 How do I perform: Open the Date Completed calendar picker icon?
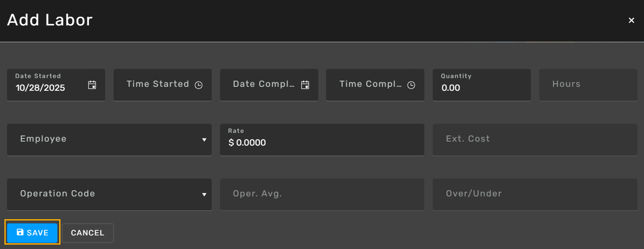305,85
